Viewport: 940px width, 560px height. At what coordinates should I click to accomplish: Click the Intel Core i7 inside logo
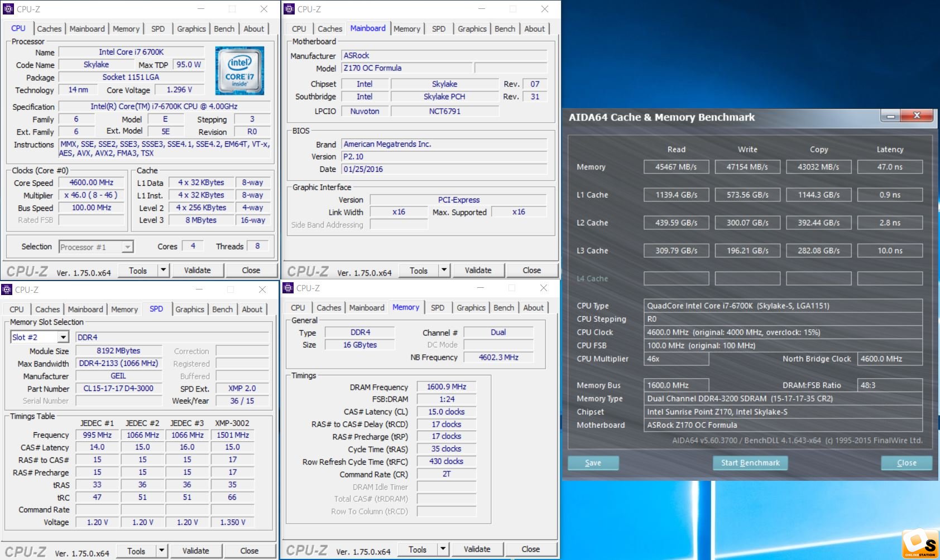click(239, 71)
